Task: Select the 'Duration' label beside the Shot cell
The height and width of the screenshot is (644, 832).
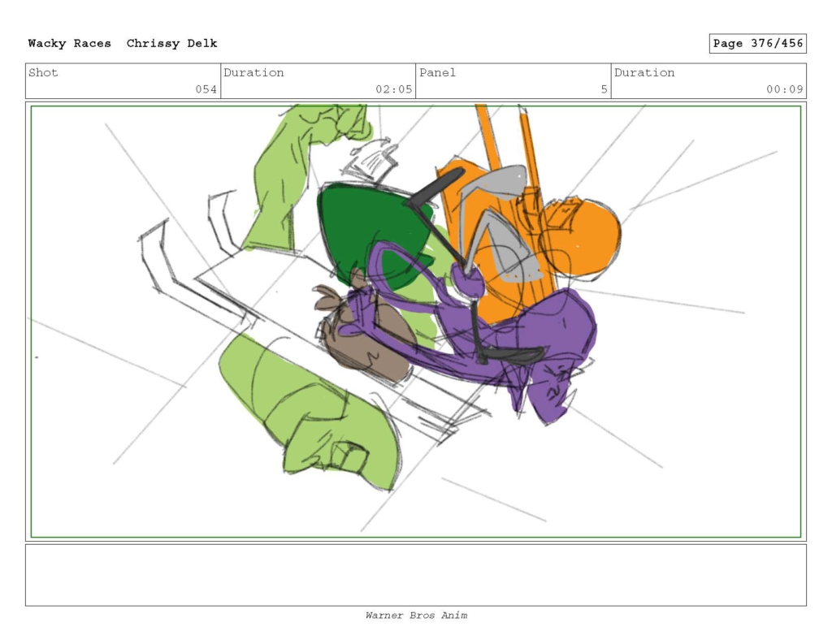Action: click(x=253, y=72)
